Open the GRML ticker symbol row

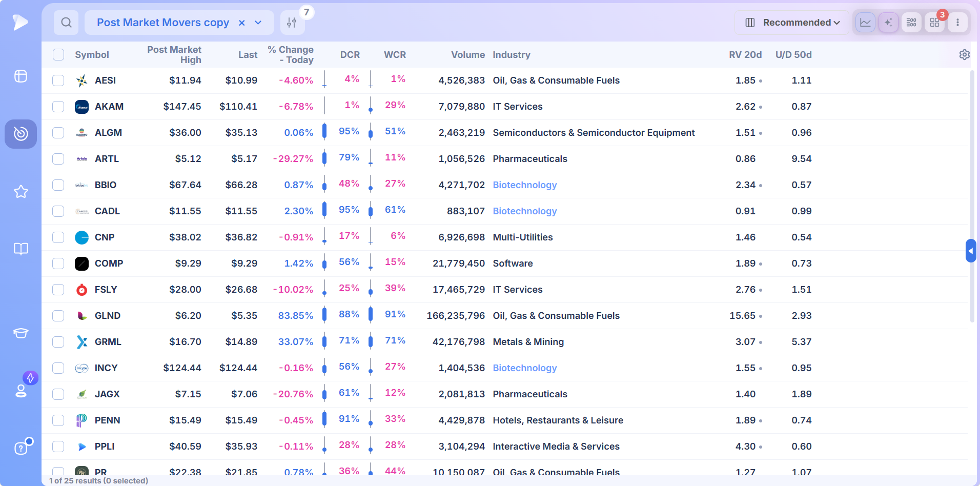108,342
